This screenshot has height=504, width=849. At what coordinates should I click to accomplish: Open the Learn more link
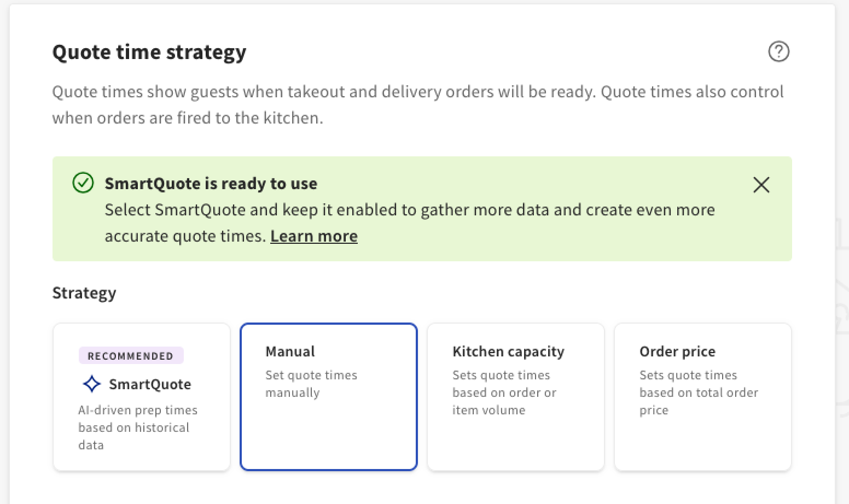tap(313, 236)
